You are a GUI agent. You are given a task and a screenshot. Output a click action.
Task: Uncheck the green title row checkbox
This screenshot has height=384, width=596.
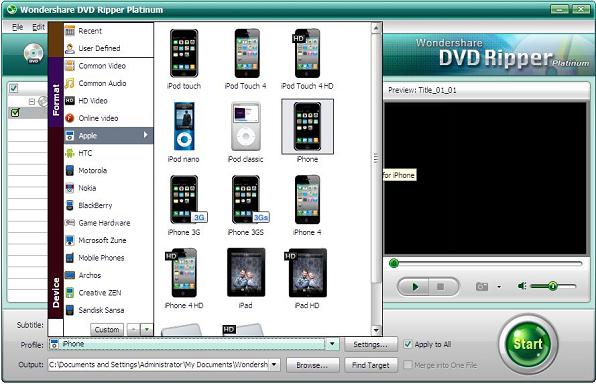[x=15, y=113]
